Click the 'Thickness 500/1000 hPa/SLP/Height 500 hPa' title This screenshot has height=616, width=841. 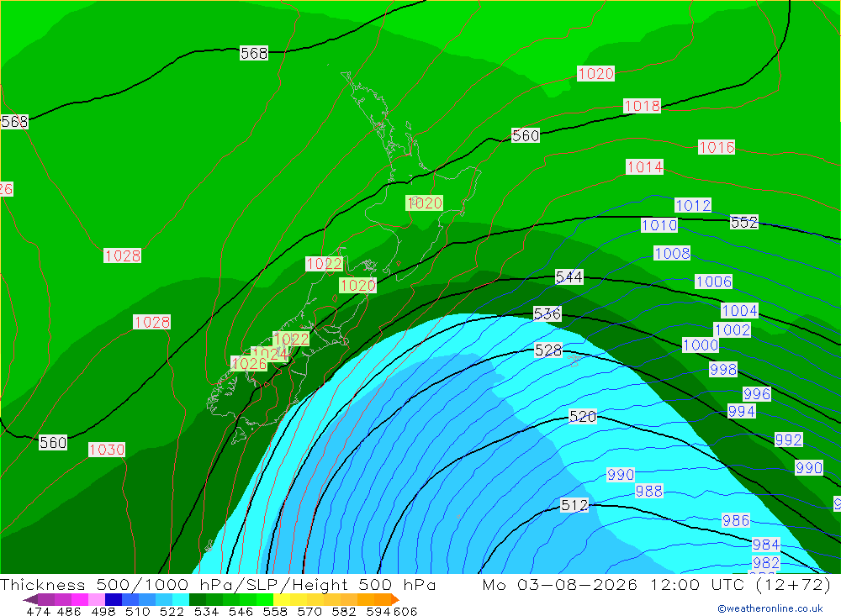tap(218, 585)
